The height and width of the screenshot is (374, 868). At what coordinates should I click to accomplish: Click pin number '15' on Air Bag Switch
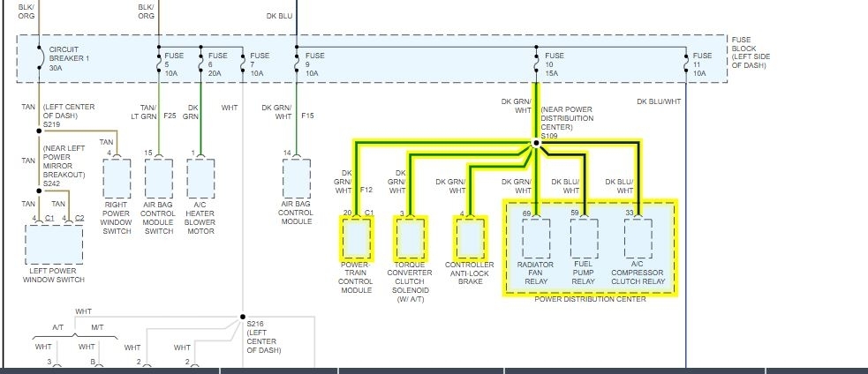(x=147, y=153)
